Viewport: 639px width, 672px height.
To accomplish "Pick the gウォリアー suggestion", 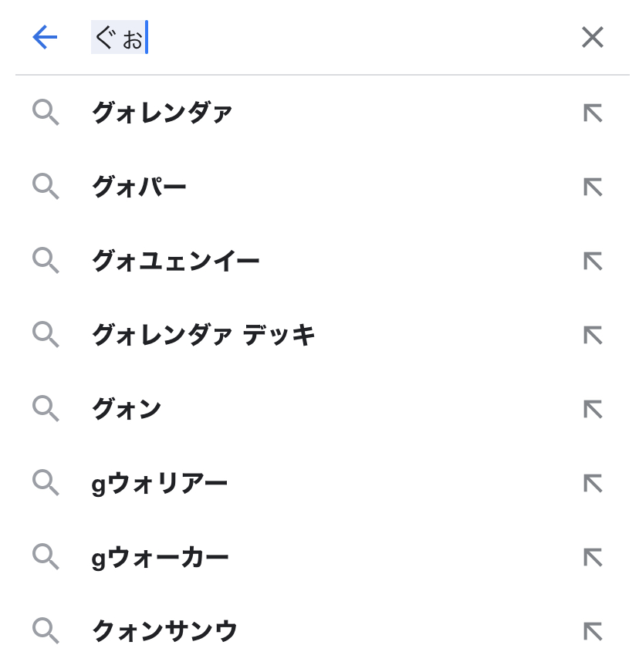I will [x=160, y=484].
